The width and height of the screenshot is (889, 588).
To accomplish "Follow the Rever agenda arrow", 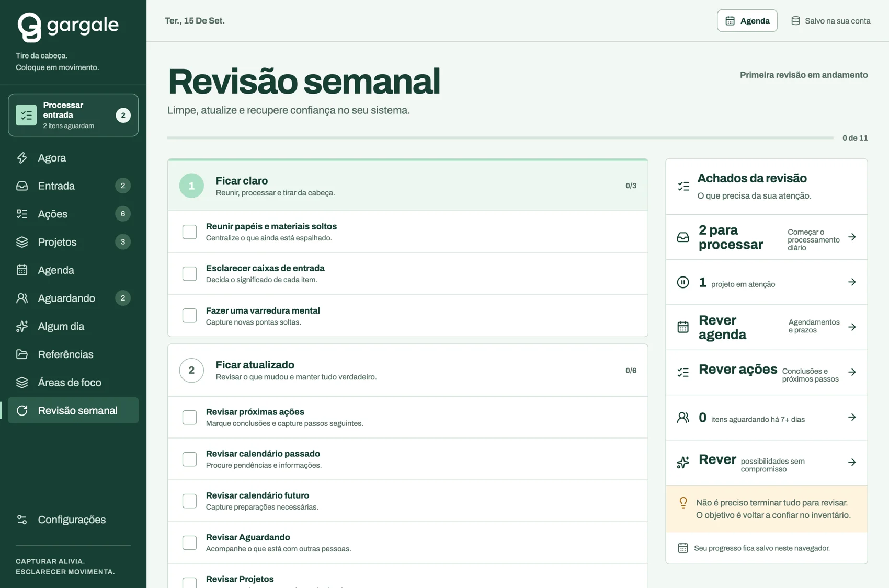I will click(852, 327).
